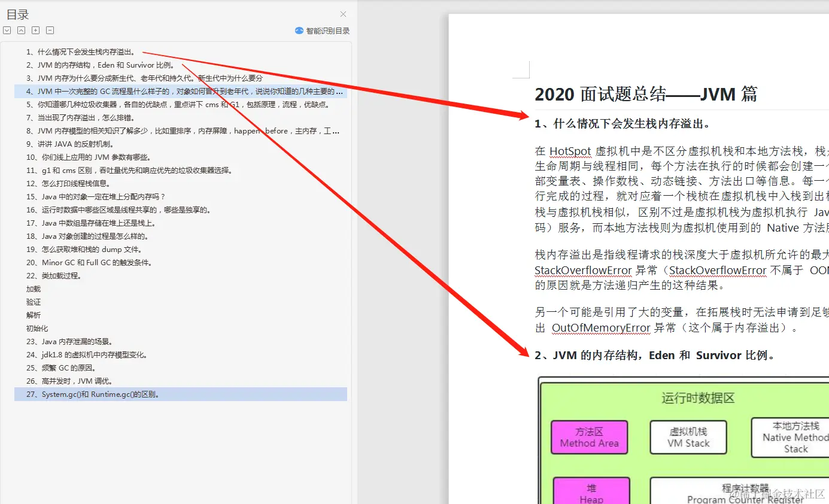Open entry 25 频繁 GC 的原因
Viewport: 829px width, 504px height.
coord(69,368)
